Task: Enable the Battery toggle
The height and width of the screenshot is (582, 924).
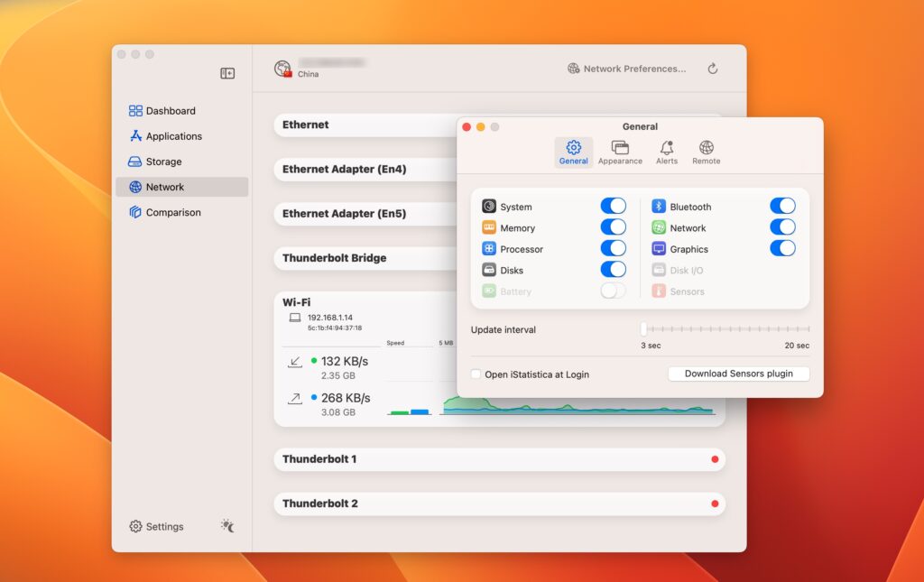Action: tap(614, 291)
